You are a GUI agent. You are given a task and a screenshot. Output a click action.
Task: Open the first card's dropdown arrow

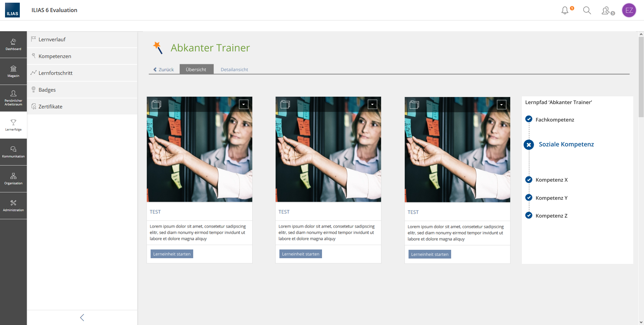coord(244,104)
